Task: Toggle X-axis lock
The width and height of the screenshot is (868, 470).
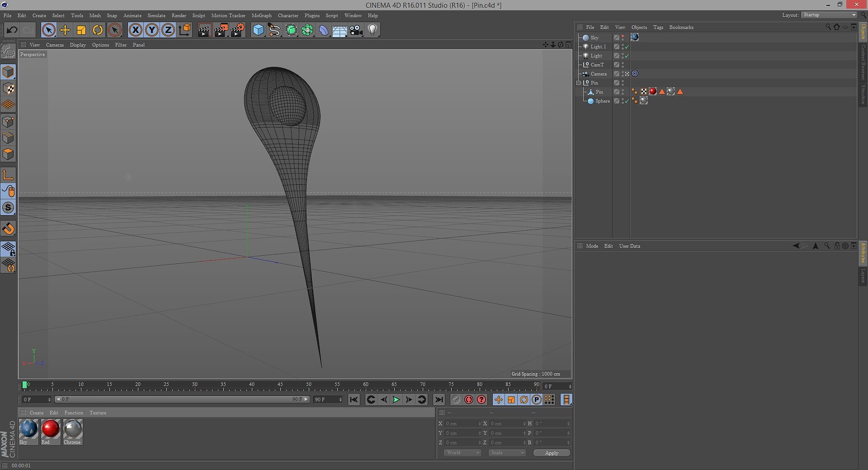Action: coord(135,30)
